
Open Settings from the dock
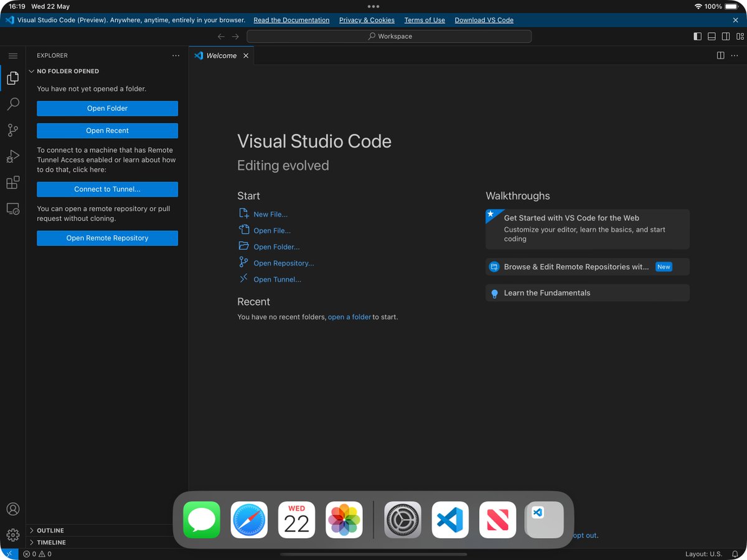coord(403,520)
